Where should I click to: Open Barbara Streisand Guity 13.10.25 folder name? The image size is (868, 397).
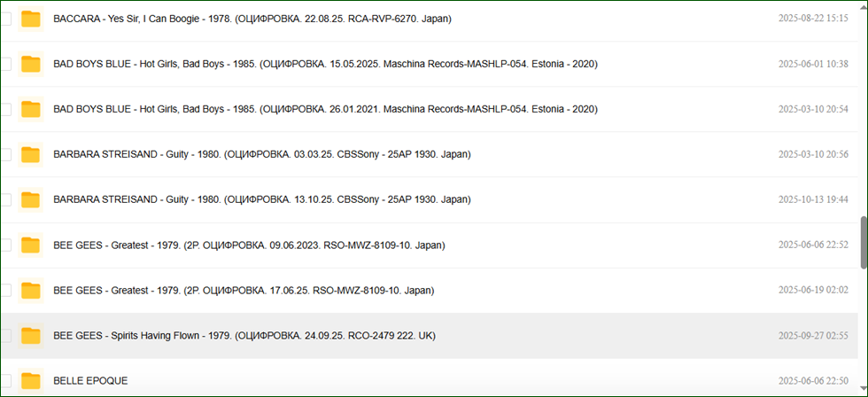(x=262, y=200)
